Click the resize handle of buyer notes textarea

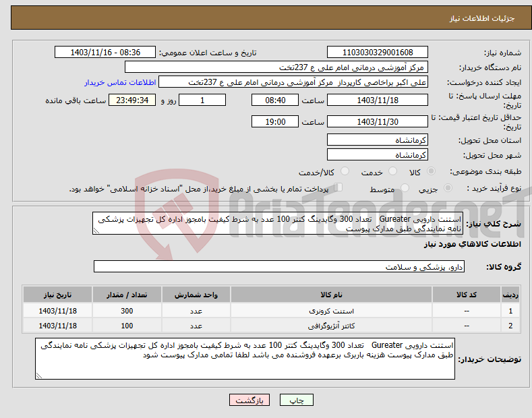(39, 376)
